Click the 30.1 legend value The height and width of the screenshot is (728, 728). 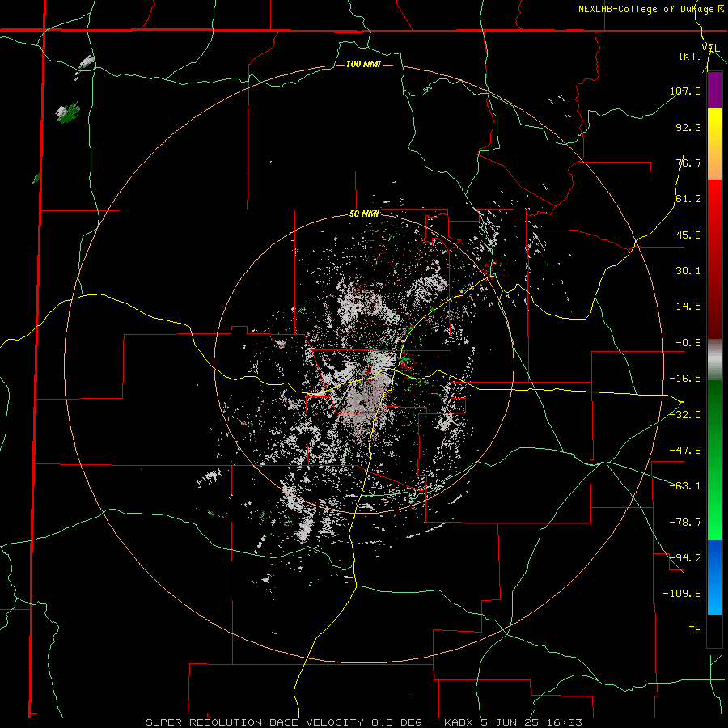coord(688,271)
